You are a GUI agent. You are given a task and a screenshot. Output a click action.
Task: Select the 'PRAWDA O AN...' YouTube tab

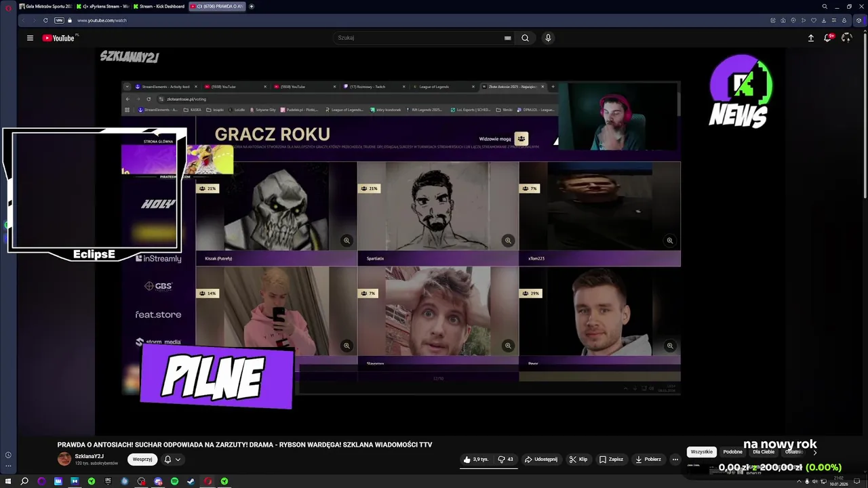[x=217, y=6]
